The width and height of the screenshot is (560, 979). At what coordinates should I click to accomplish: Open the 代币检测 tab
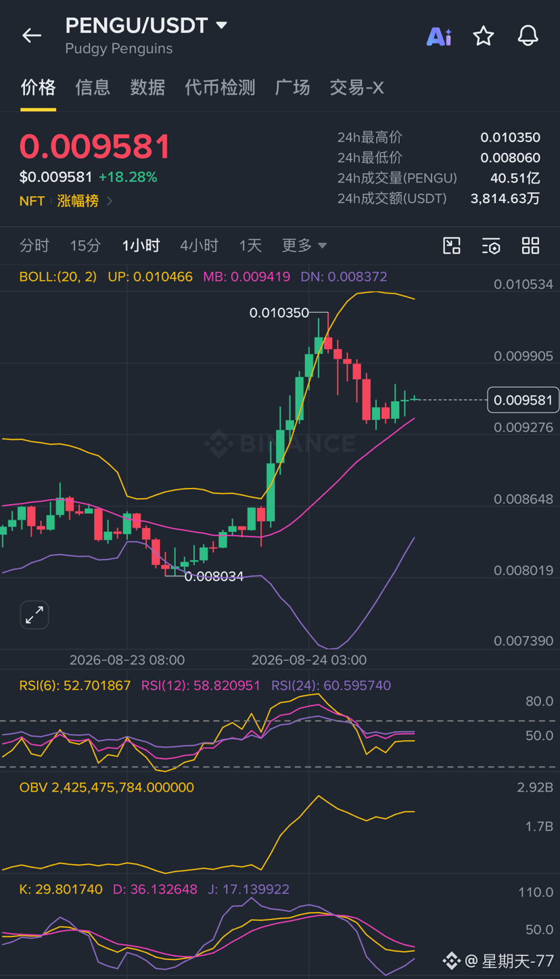click(x=220, y=87)
